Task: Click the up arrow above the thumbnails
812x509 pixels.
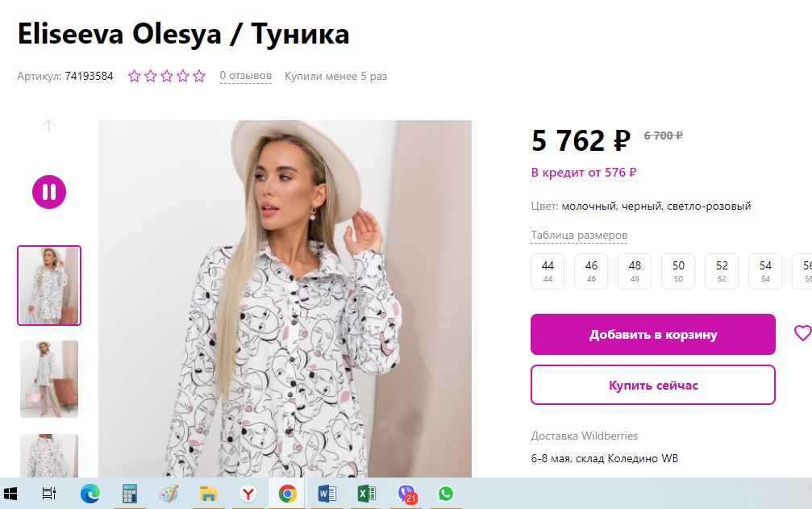Action: (49, 126)
